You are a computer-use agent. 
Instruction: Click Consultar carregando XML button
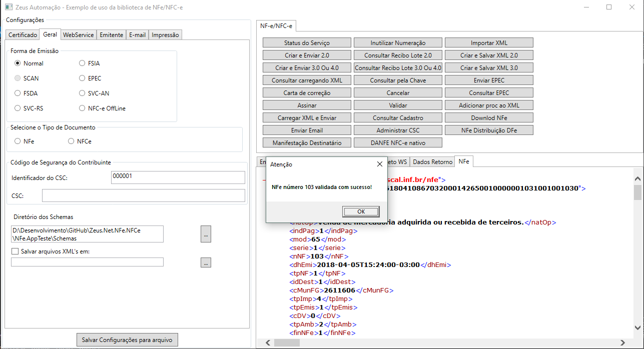pos(307,80)
